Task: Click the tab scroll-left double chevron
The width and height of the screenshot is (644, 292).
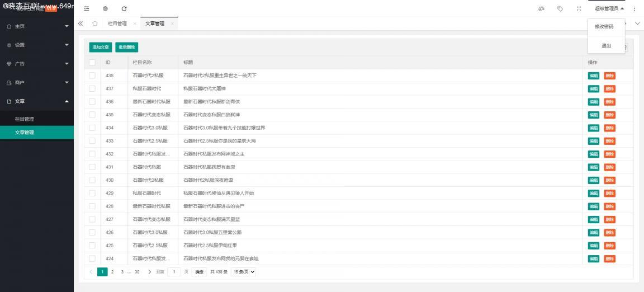Action: click(80, 23)
